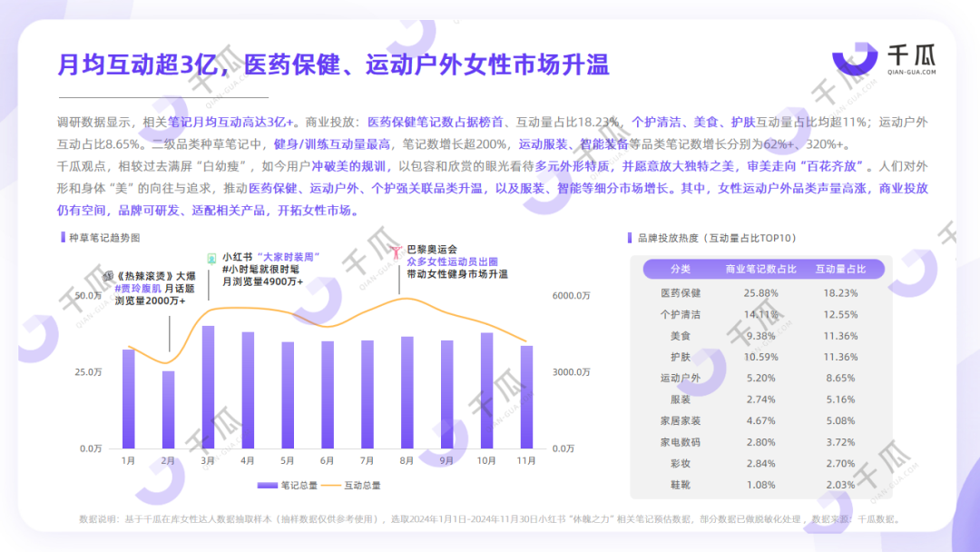Click the 数据说明 footnote at bottom
This screenshot has height=552, width=980.
point(491,519)
